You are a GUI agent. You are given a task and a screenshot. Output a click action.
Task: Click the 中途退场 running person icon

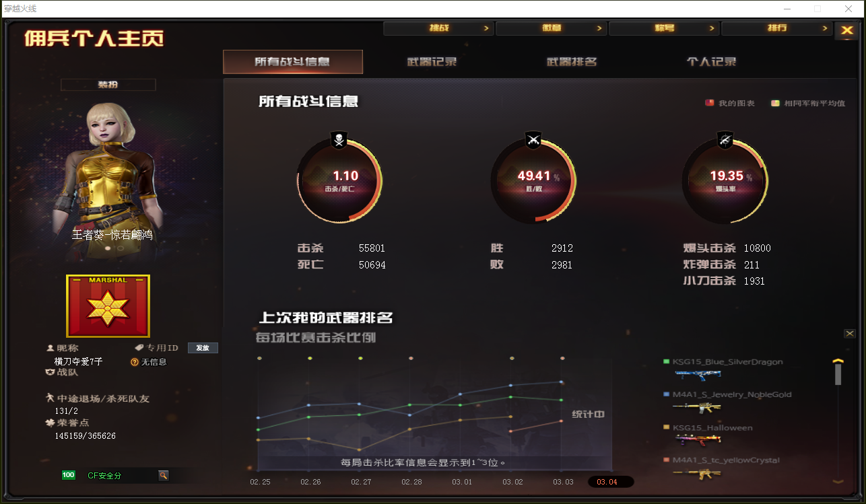[x=50, y=398]
